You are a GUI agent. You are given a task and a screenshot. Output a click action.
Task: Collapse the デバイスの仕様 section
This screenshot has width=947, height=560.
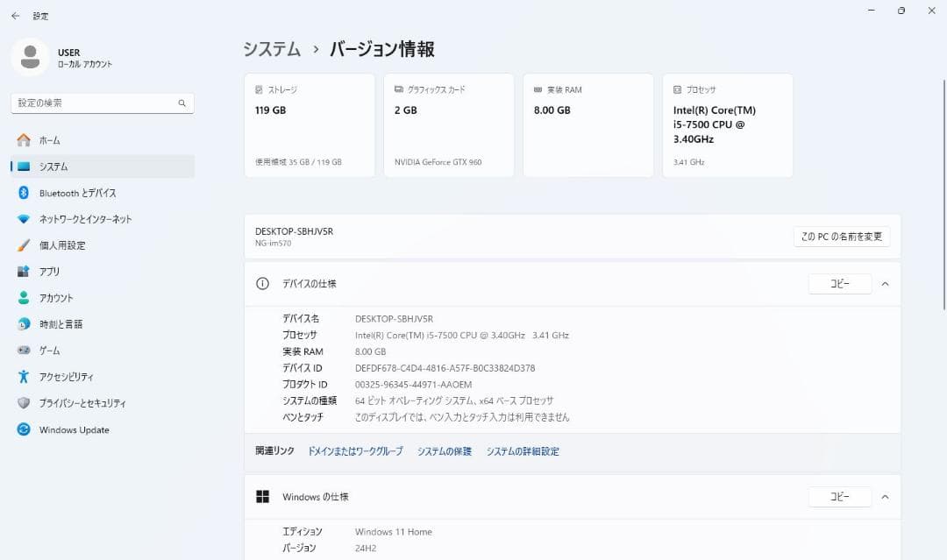[885, 283]
